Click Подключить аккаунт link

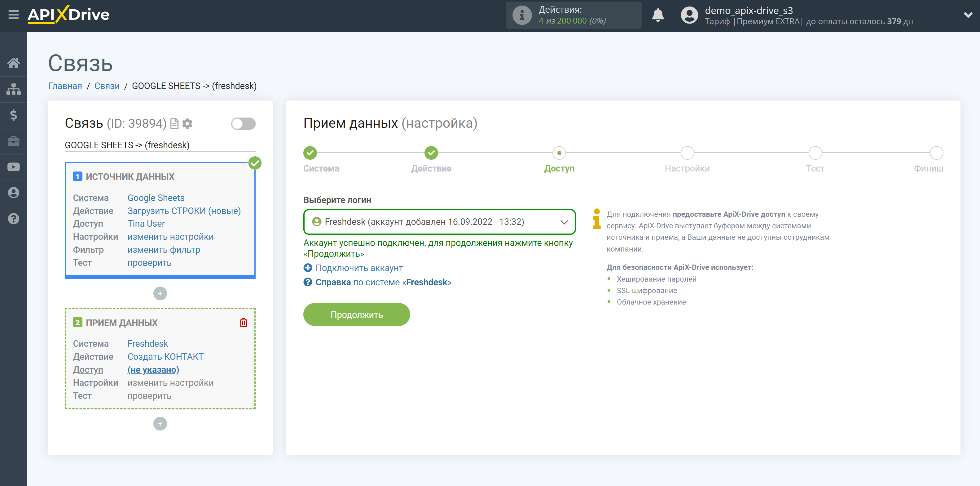359,268
